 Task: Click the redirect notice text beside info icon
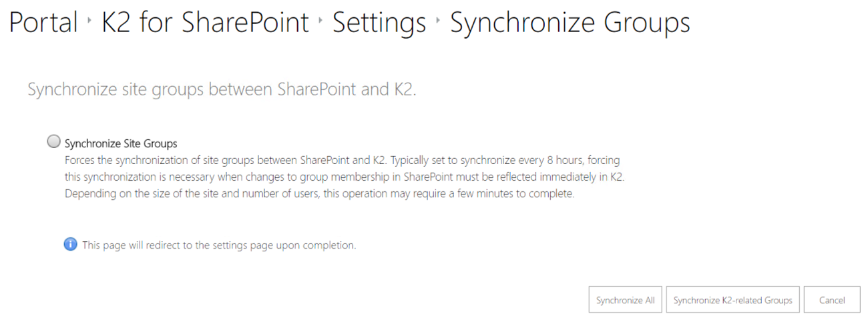click(219, 245)
